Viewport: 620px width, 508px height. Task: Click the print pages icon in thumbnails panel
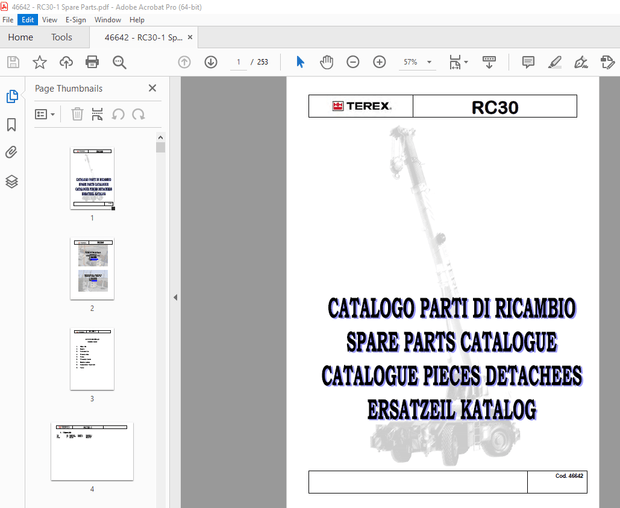coord(97,114)
